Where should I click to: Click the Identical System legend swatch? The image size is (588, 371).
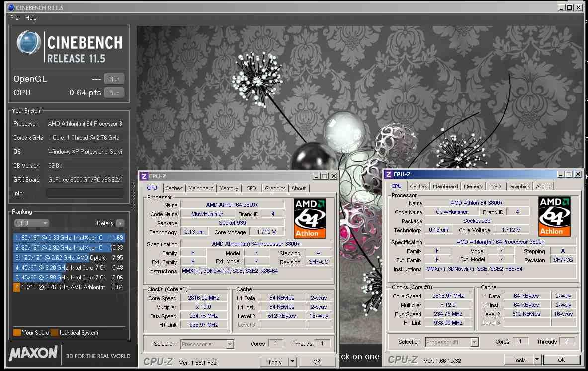click(x=54, y=332)
